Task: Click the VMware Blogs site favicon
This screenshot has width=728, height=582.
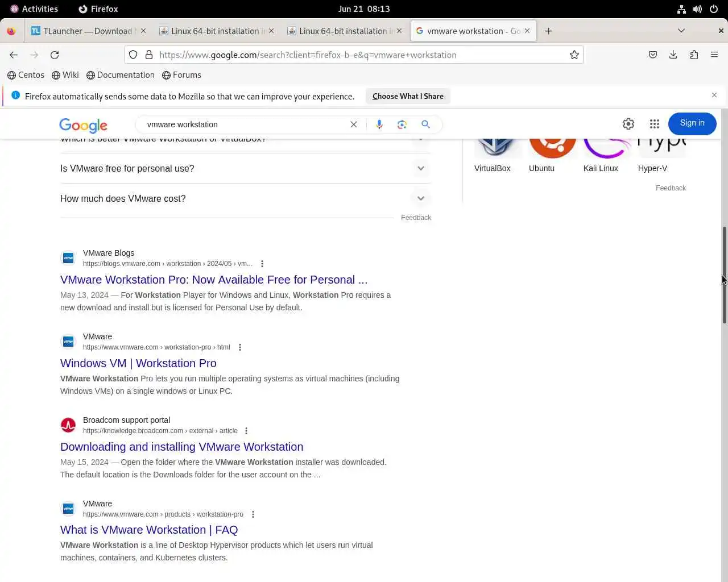Action: (x=68, y=258)
